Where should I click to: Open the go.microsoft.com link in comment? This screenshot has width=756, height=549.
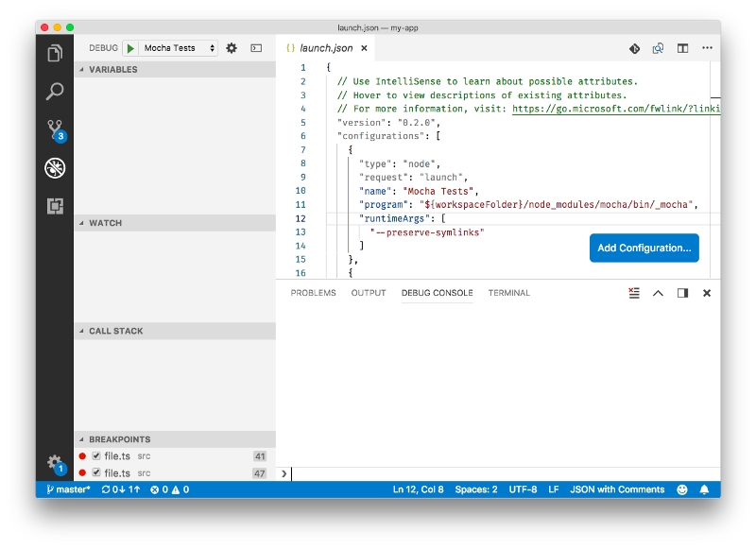[x=616, y=109]
